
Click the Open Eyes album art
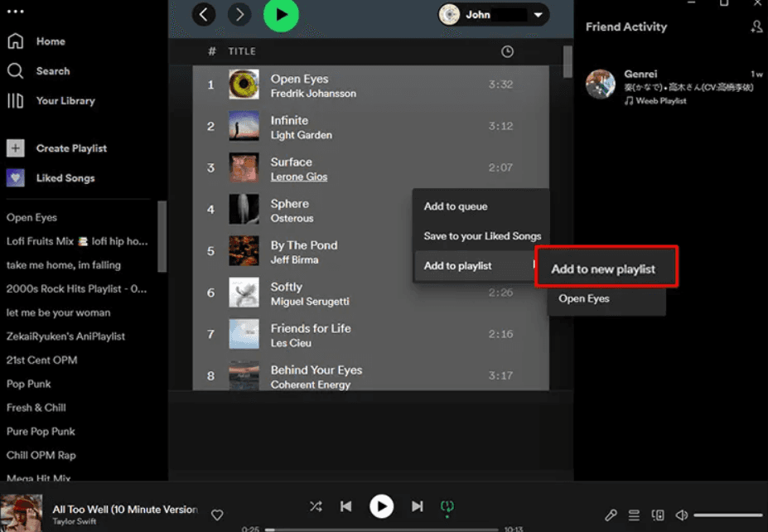click(x=244, y=85)
